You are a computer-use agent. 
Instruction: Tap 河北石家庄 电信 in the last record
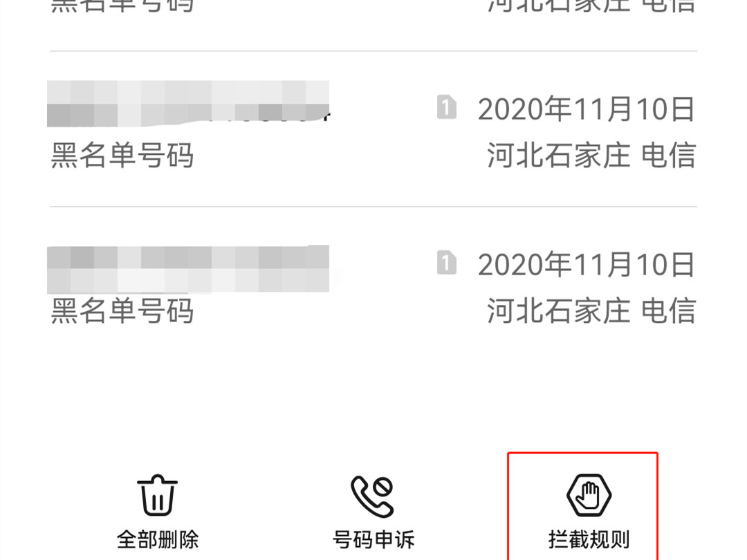coord(591,310)
